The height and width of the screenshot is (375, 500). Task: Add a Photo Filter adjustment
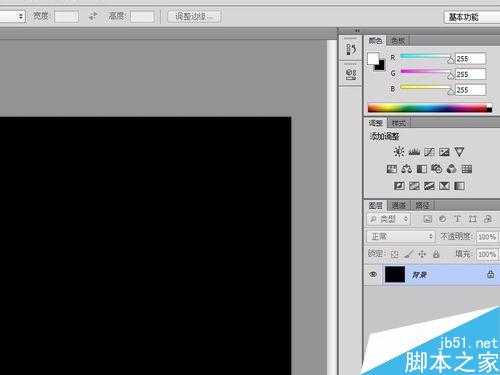click(x=437, y=169)
